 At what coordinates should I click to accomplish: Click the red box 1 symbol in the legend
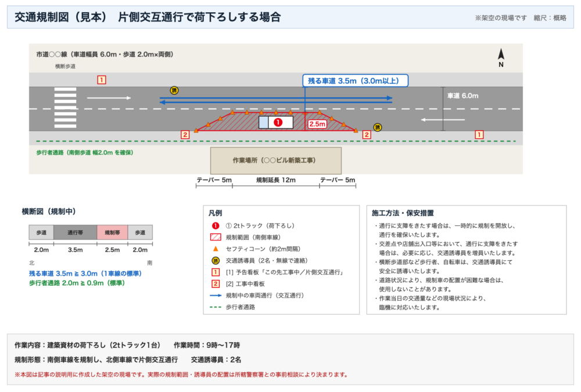pos(216,272)
